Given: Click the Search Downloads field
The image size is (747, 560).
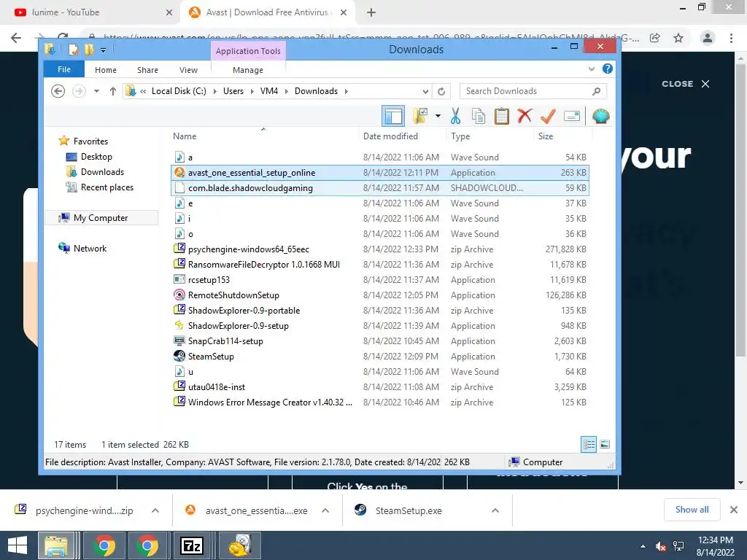Looking at the screenshot, I should [533, 91].
